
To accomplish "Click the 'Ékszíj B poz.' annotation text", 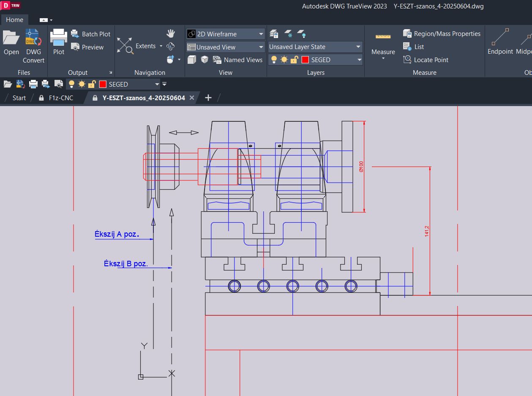I will pyautogui.click(x=126, y=263).
